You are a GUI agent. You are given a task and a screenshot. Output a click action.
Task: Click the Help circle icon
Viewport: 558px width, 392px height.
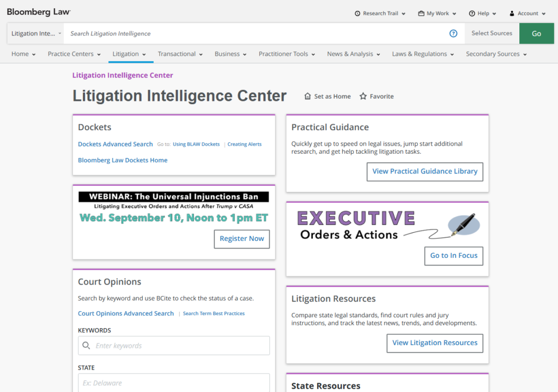pyautogui.click(x=471, y=14)
